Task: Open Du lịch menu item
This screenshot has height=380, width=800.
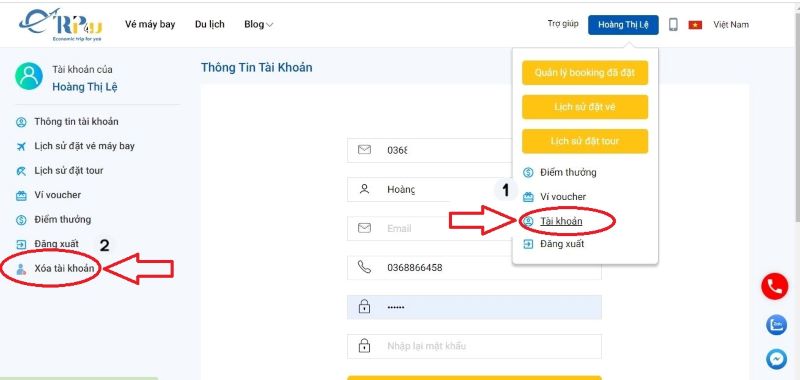Action: point(210,24)
